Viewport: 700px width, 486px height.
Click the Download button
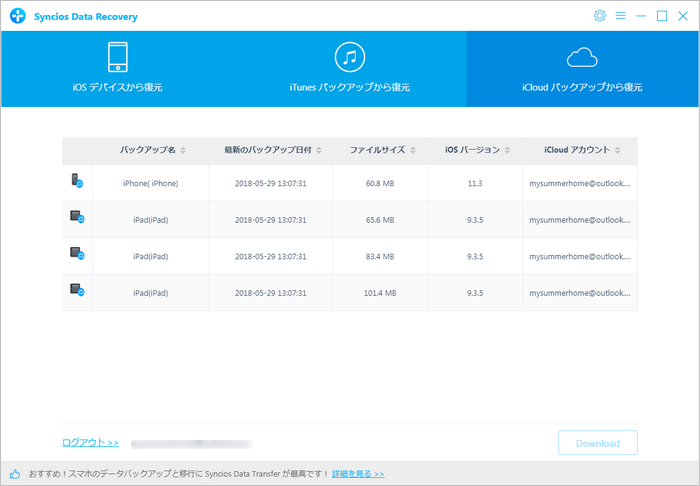pos(598,443)
